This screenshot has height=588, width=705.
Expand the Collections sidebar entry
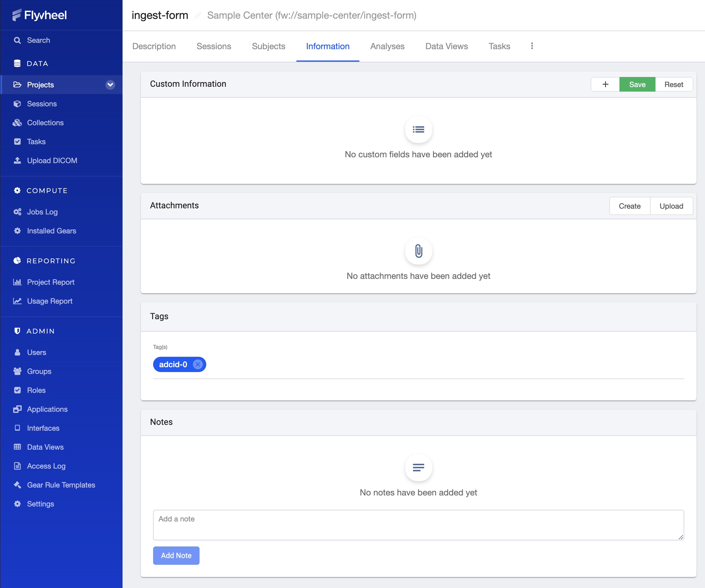tap(45, 122)
